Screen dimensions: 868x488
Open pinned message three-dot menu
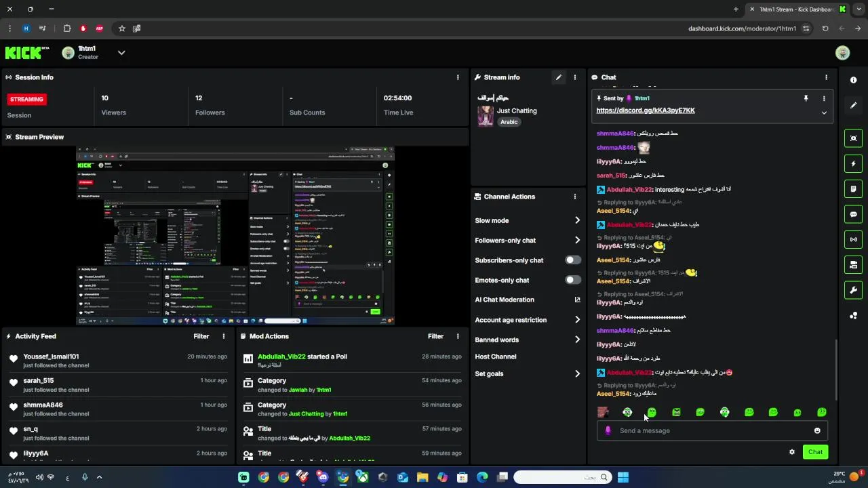coord(824,98)
